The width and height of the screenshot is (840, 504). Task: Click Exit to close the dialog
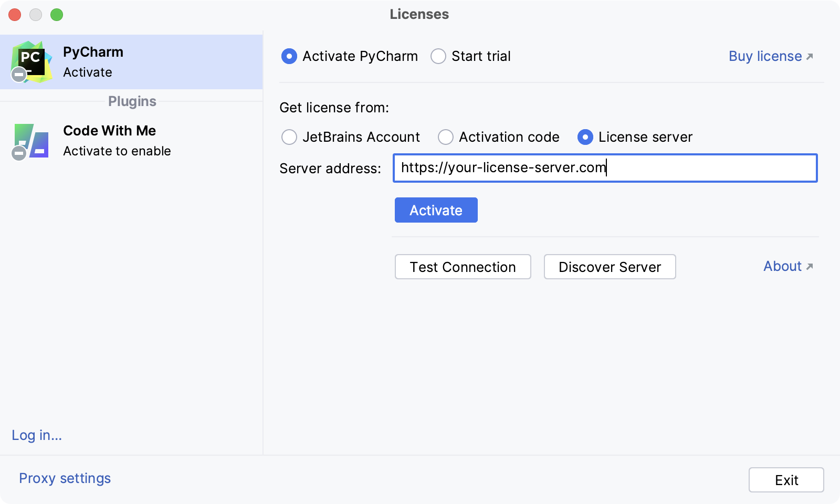[x=786, y=479]
